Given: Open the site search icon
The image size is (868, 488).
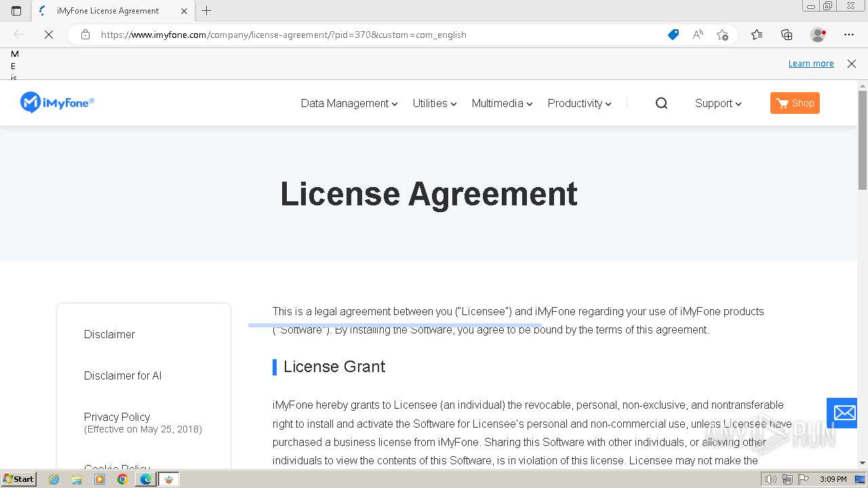Looking at the screenshot, I should (x=662, y=103).
